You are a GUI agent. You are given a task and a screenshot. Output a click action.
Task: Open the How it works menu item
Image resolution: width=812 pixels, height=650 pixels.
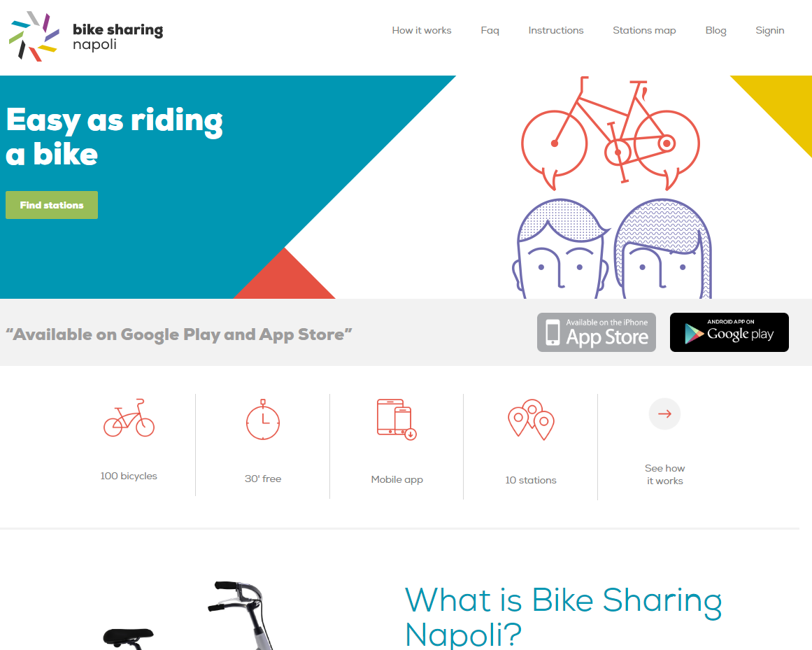[x=422, y=30]
